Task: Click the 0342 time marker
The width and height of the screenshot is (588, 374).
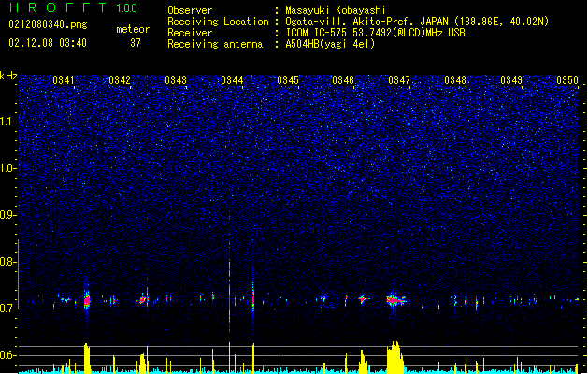Action: coord(120,80)
